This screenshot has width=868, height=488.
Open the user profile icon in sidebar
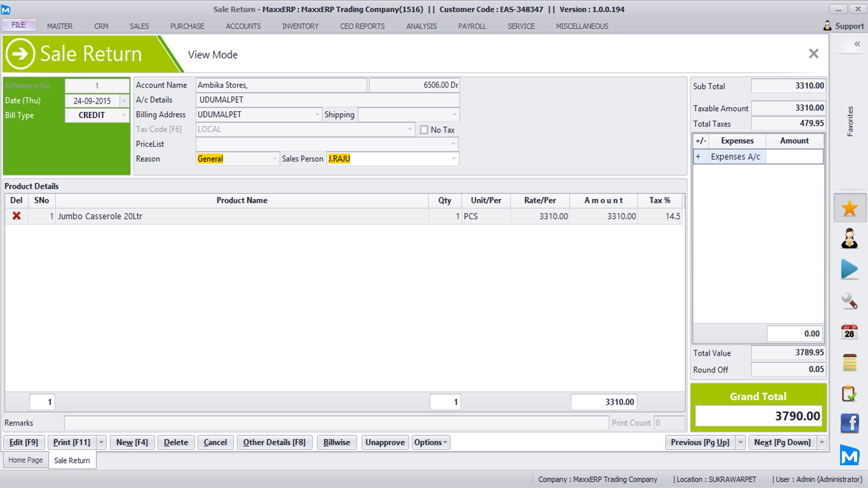(x=850, y=239)
